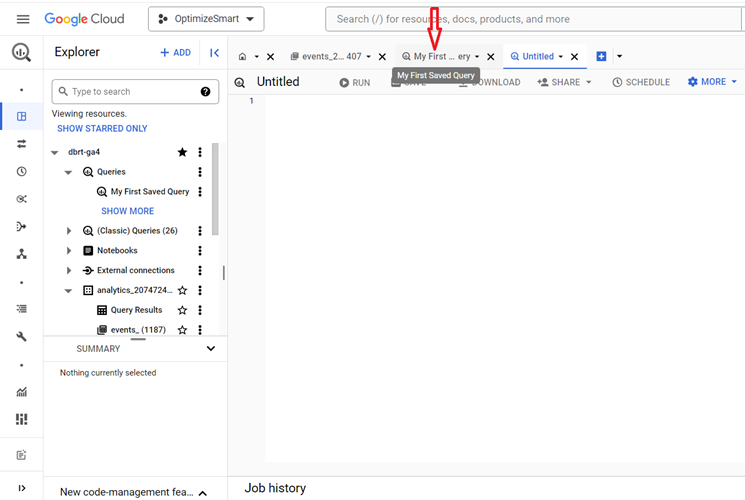
Task: Star the events_ (1187) table
Action: click(182, 329)
